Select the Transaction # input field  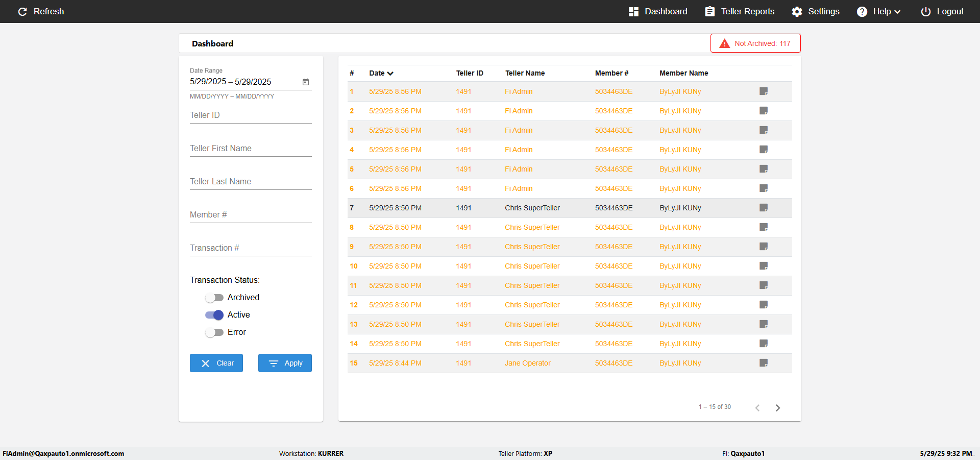tap(251, 248)
